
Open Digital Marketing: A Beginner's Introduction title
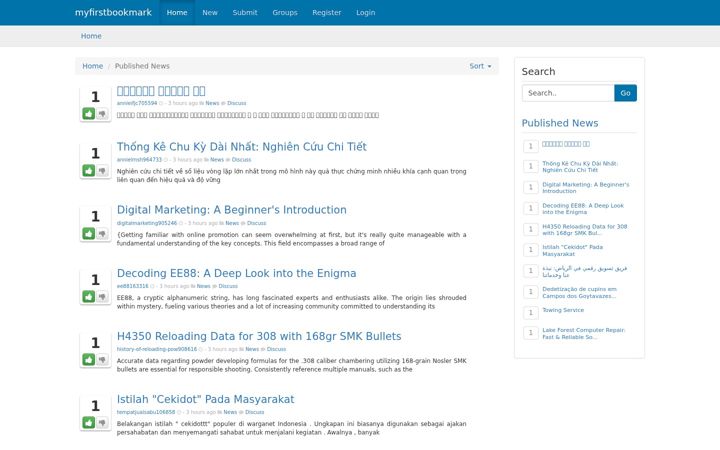[x=231, y=210]
